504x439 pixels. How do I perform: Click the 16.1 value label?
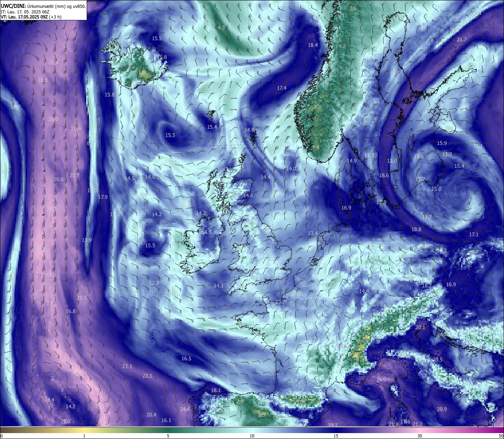coord(166,420)
